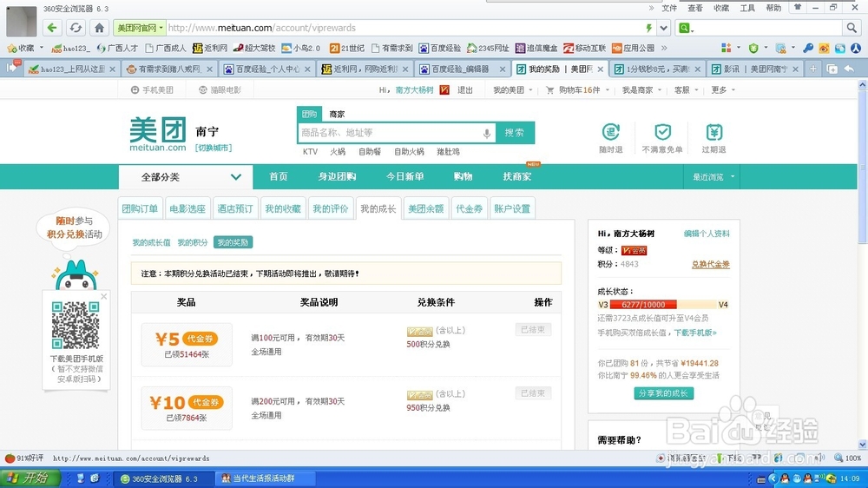Click the 下载手机版 link
Image resolution: width=868 pixels, height=488 pixels.
pyautogui.click(x=695, y=333)
